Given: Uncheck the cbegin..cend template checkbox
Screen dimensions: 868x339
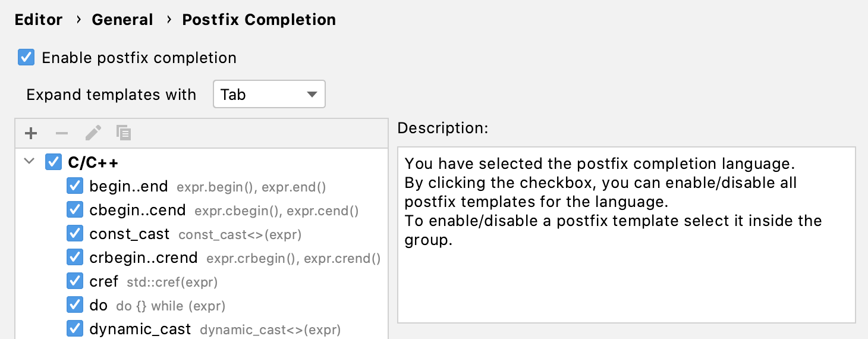Looking at the screenshot, I should coord(74,210).
